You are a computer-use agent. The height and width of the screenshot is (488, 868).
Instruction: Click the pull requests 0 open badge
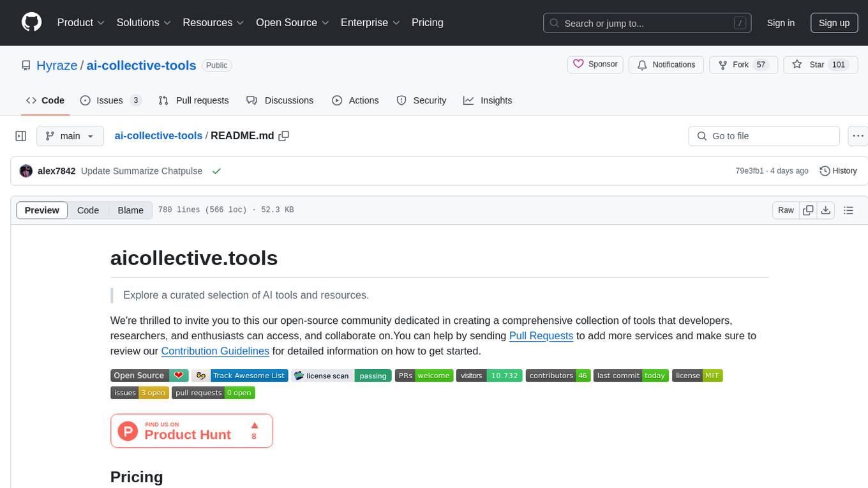213,393
